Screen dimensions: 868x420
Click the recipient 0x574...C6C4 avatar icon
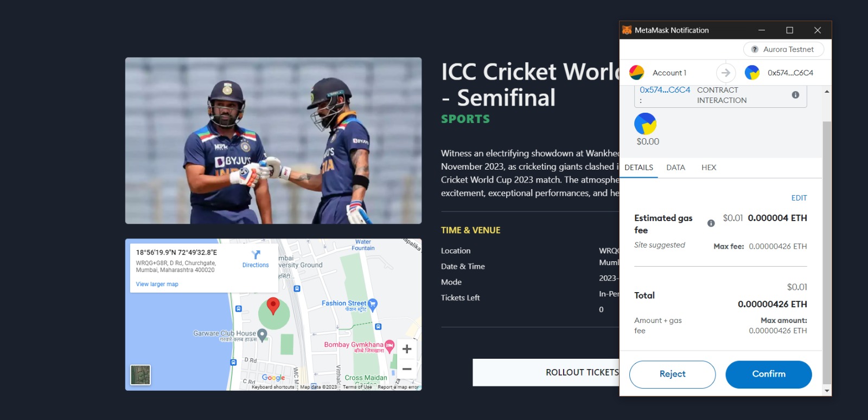pyautogui.click(x=752, y=73)
